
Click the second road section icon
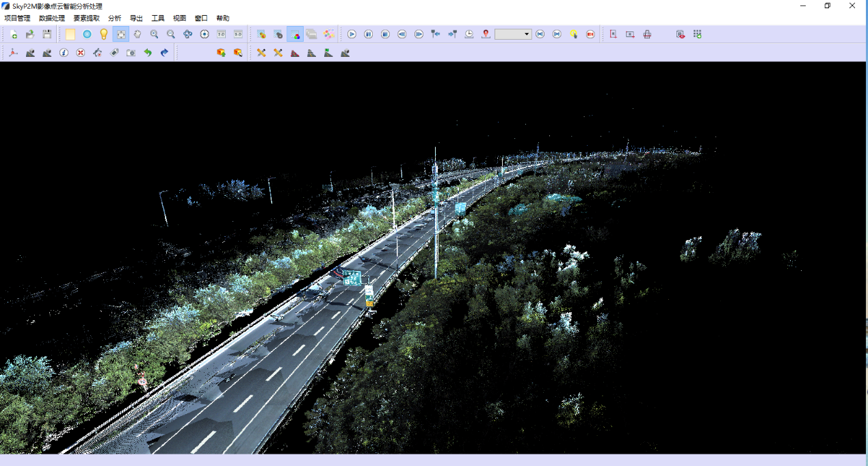[x=47, y=53]
